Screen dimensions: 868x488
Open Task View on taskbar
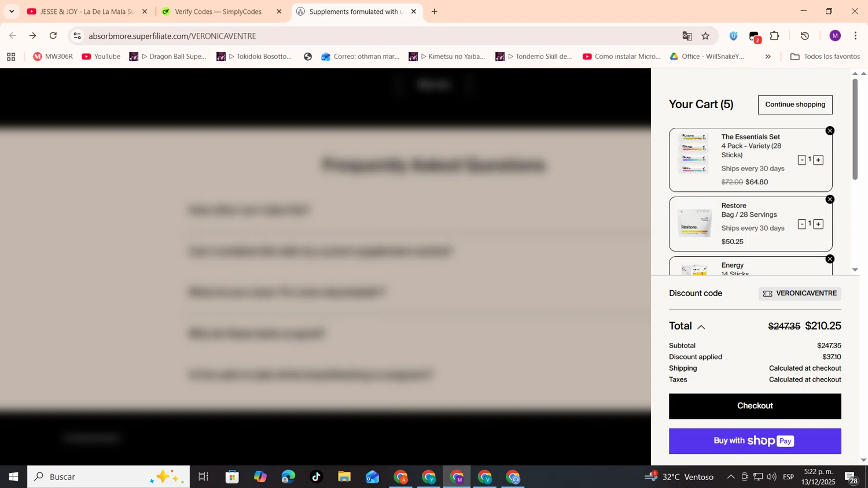203,477
